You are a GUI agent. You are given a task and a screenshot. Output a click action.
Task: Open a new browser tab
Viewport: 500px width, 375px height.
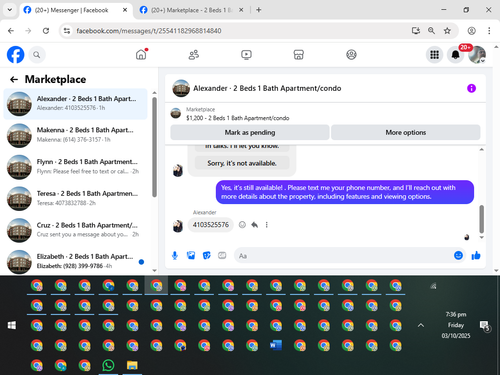point(259,10)
